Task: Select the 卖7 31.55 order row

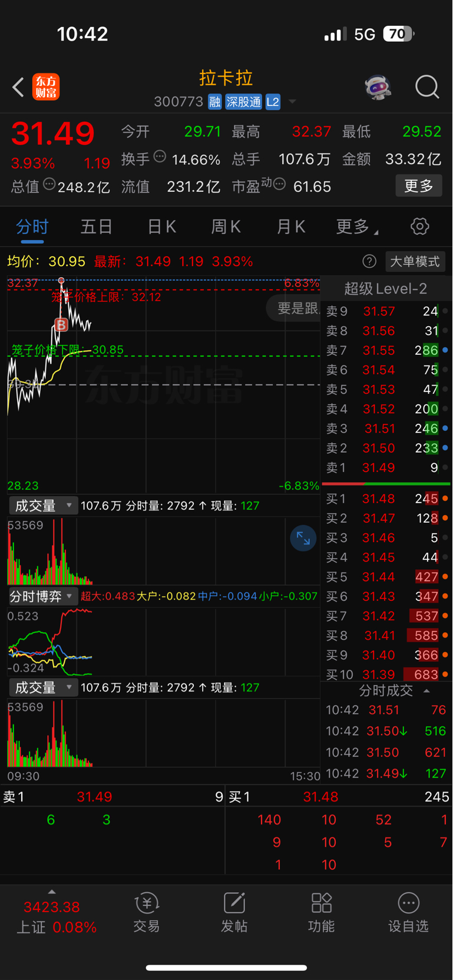Action: coord(386,350)
